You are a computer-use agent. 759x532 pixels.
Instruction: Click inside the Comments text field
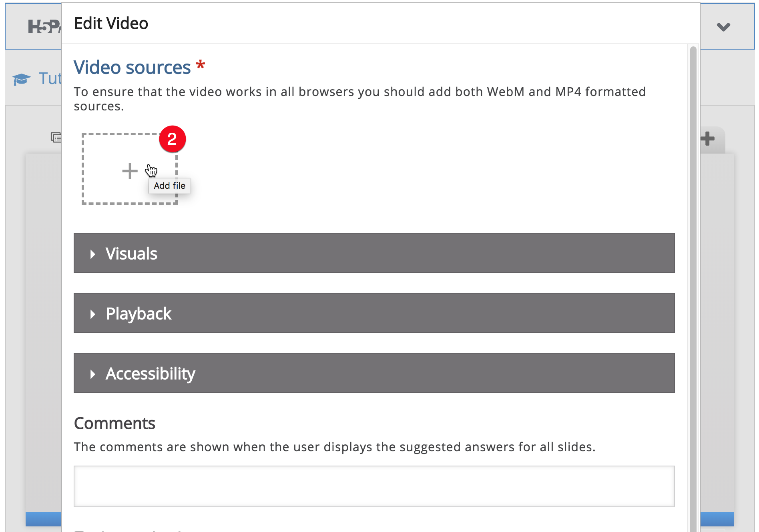[374, 486]
